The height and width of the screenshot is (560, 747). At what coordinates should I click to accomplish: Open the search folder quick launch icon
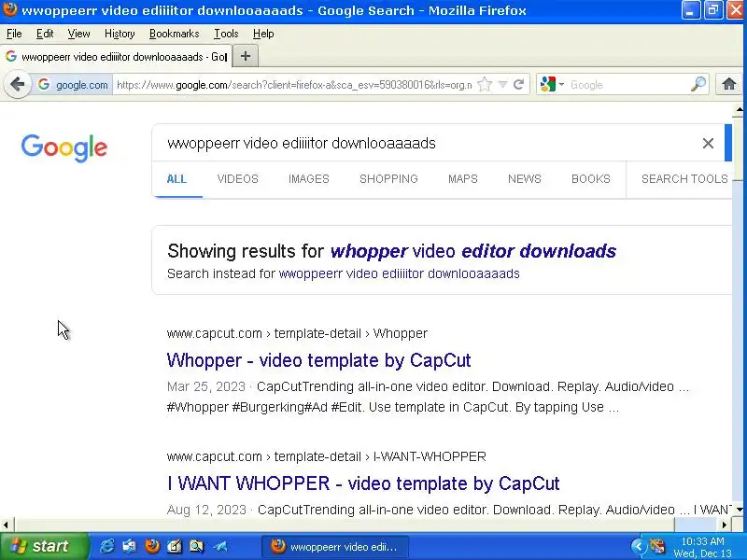click(x=196, y=546)
